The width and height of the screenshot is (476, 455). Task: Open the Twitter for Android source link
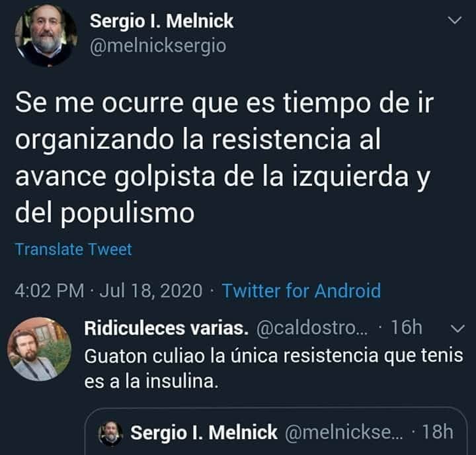coord(301,291)
